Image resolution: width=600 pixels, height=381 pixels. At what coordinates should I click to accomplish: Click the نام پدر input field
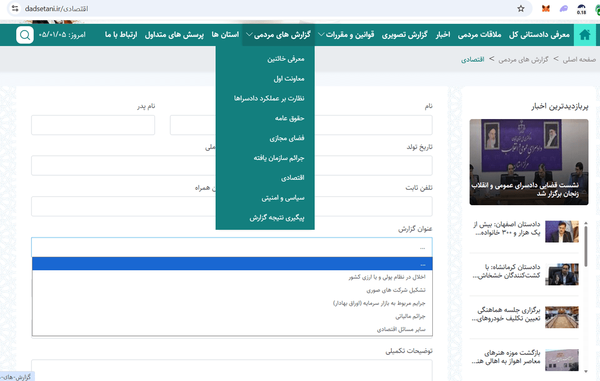[x=93, y=125]
